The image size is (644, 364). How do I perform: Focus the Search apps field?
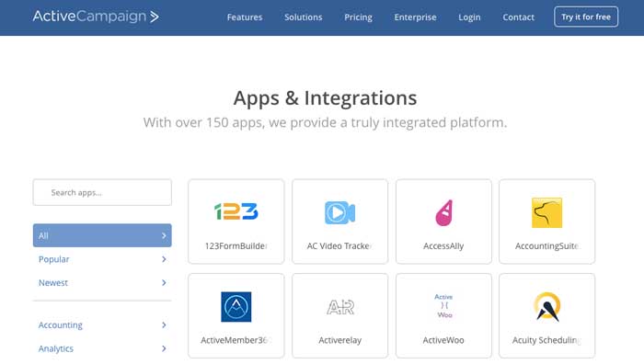[102, 192]
